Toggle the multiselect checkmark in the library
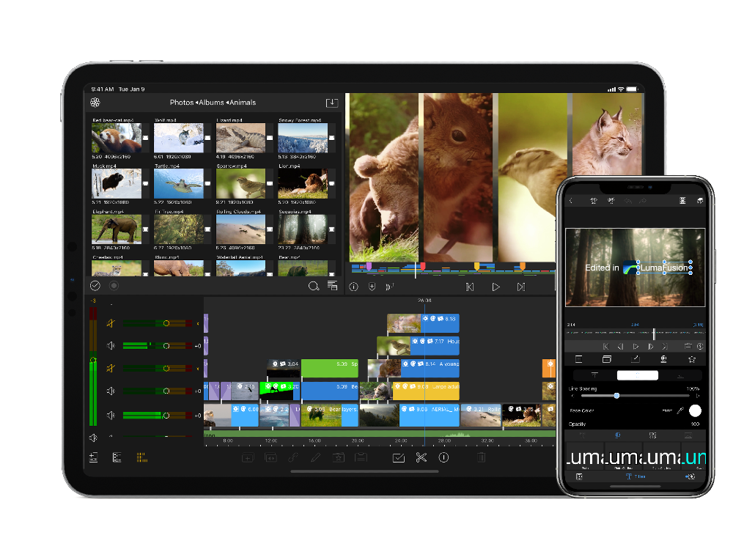Screen dimensions: 733x560 point(95,286)
